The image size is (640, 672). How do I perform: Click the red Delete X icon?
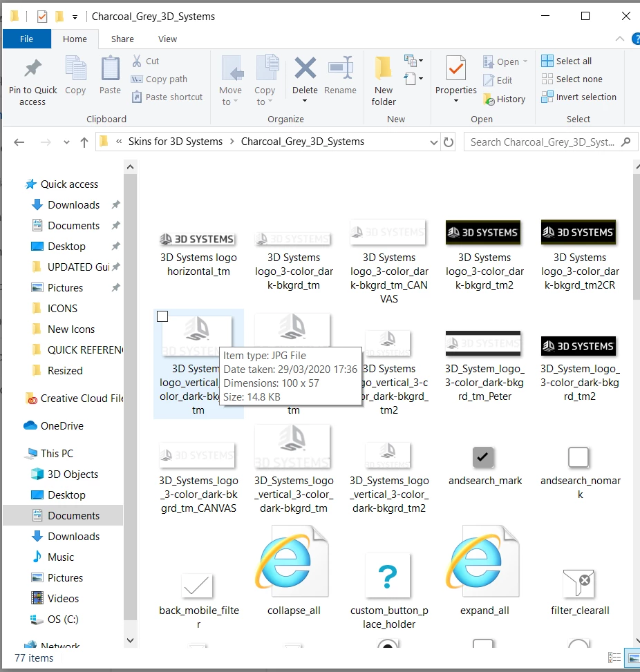(x=305, y=68)
